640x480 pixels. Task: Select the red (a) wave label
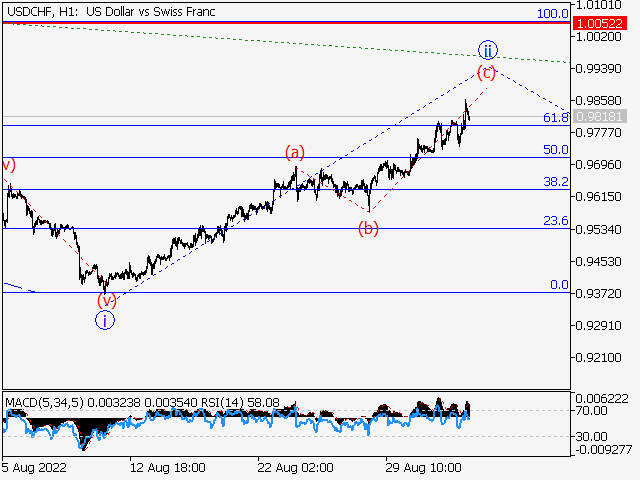[x=295, y=152]
